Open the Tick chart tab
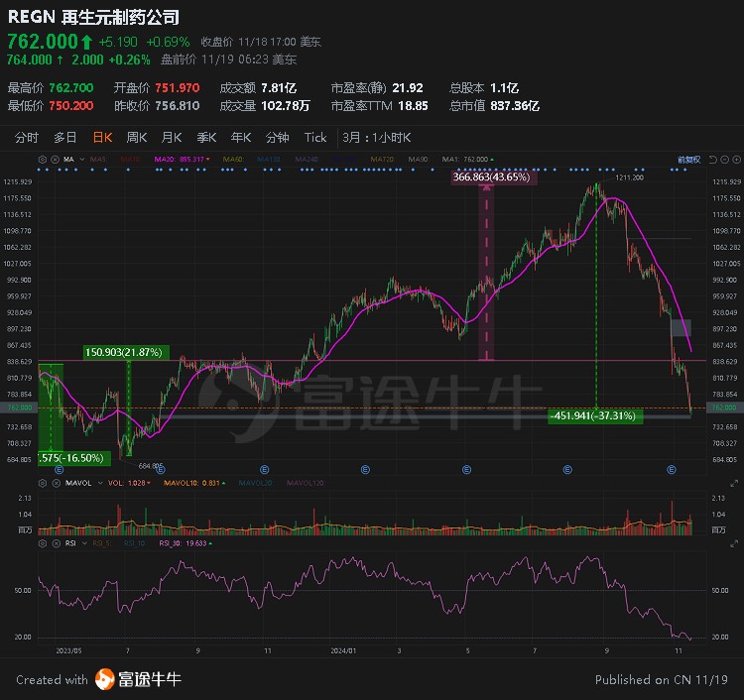 click(x=315, y=138)
